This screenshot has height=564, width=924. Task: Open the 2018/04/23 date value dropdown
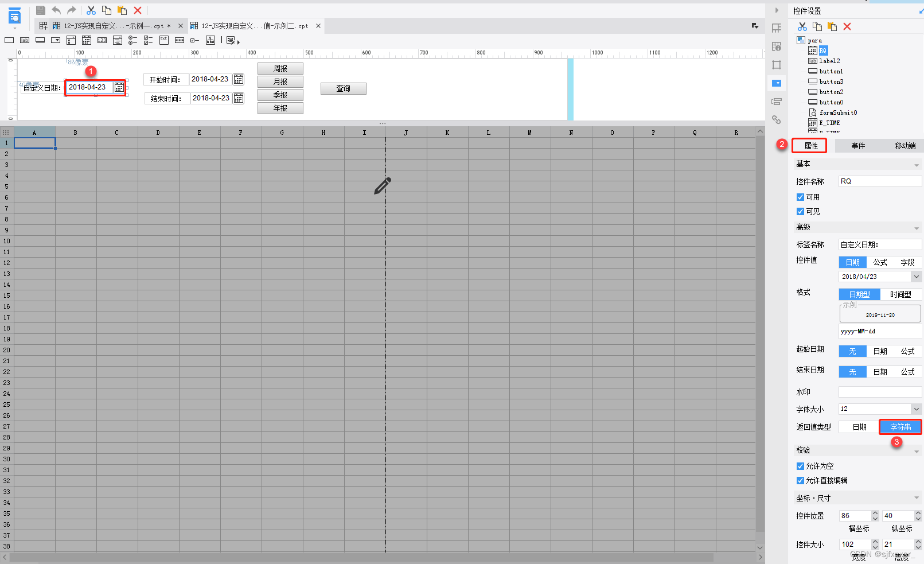pyautogui.click(x=916, y=277)
